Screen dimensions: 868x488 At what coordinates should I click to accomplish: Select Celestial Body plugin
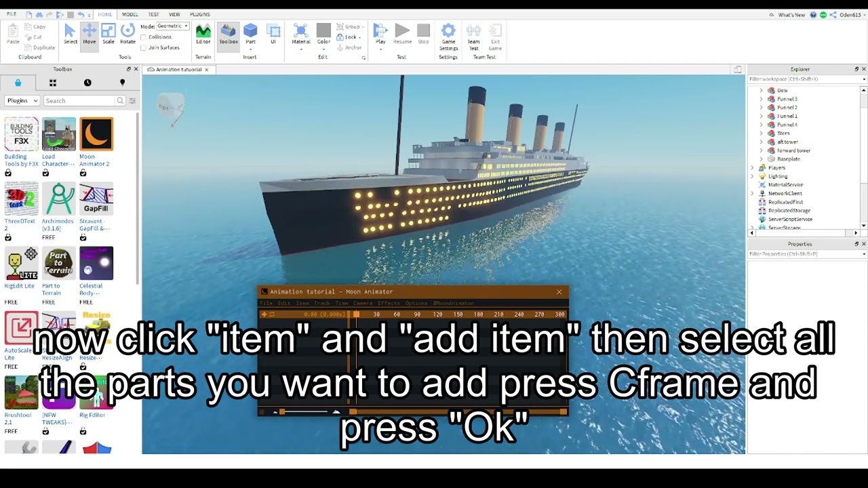96,263
